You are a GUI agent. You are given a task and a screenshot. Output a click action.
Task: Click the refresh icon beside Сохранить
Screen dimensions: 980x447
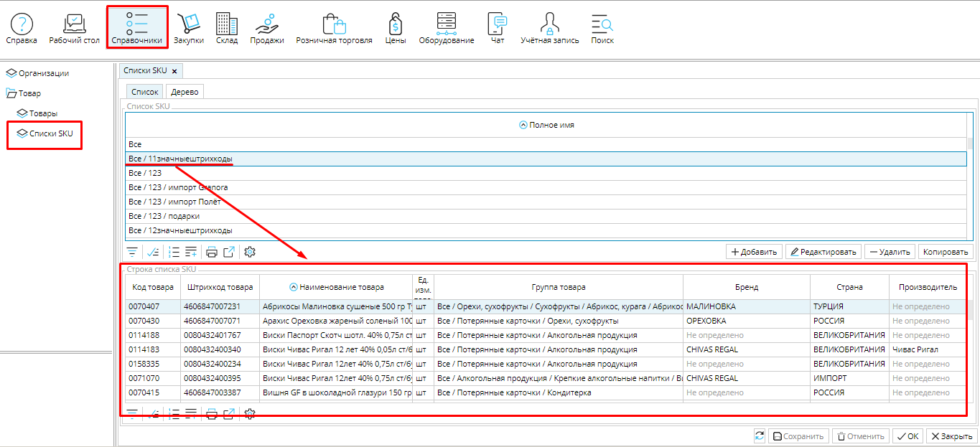(x=760, y=436)
